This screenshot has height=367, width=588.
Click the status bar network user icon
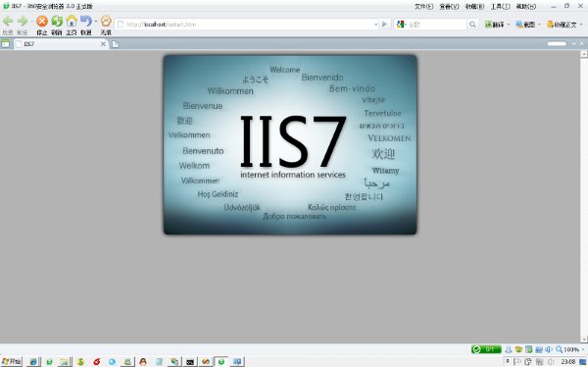pyautogui.click(x=508, y=349)
